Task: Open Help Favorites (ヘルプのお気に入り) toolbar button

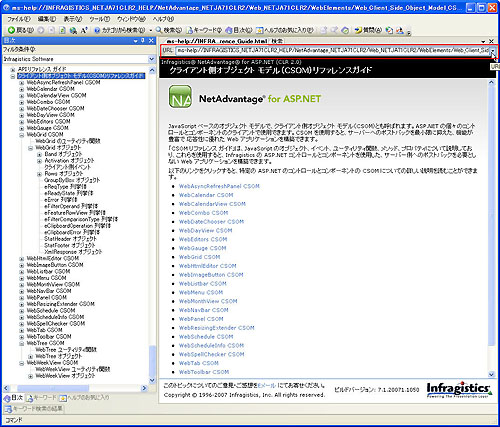Action: tap(285, 30)
